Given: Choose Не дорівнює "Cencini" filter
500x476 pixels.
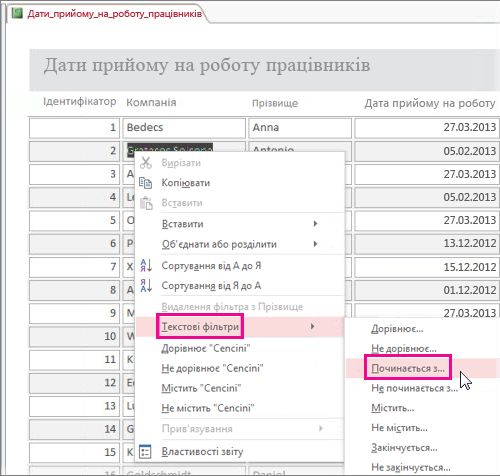Looking at the screenshot, I should (x=212, y=368).
